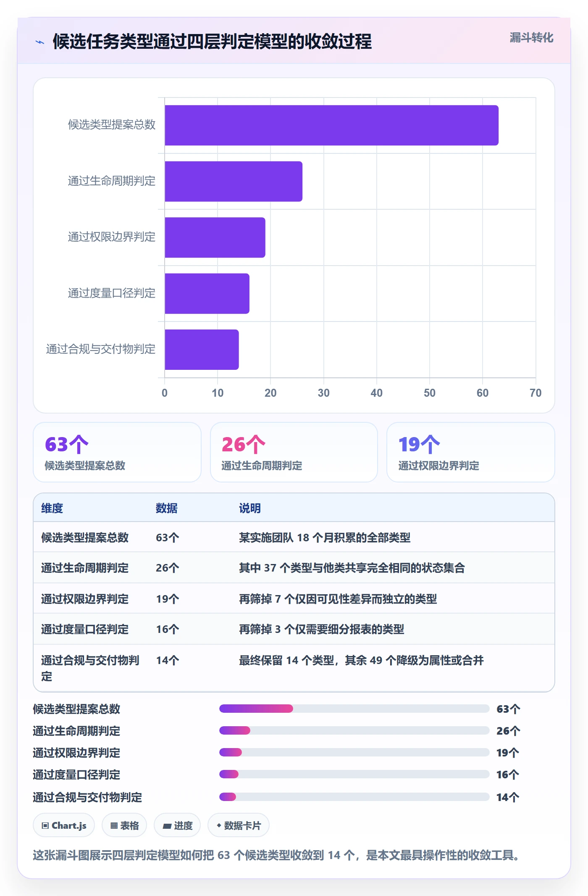Image resolution: width=588 pixels, height=896 pixels.
Task: Click the 通过度量口径判定 progress bar
Action: tap(354, 774)
